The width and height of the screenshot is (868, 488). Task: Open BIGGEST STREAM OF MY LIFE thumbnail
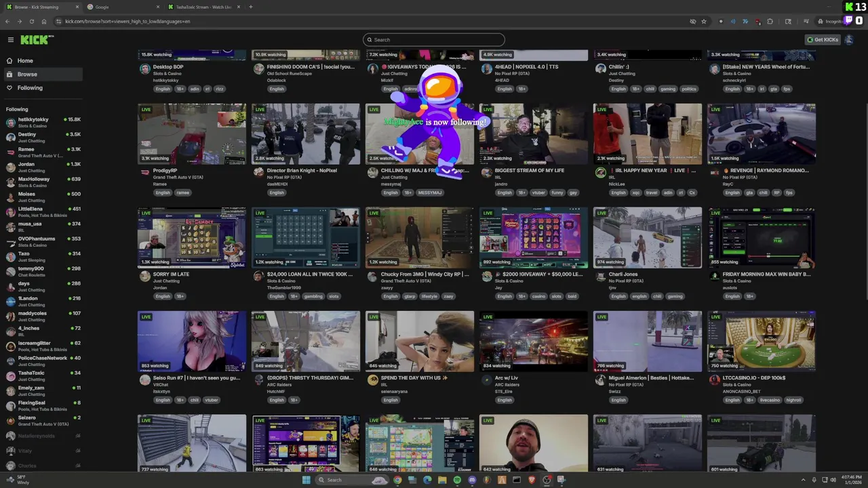coord(534,134)
